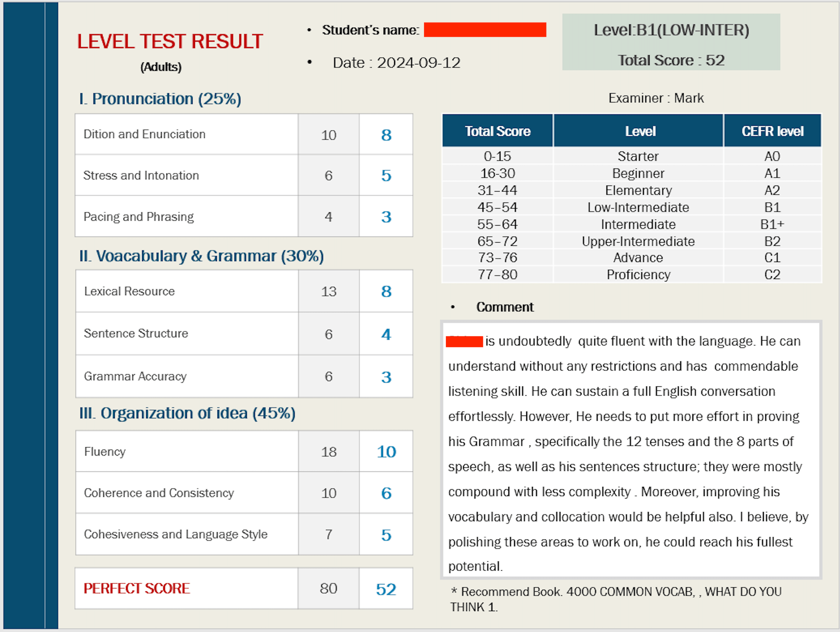This screenshot has height=632, width=840.
Task: Select the Grammar Accuracy row
Action: click(x=244, y=376)
